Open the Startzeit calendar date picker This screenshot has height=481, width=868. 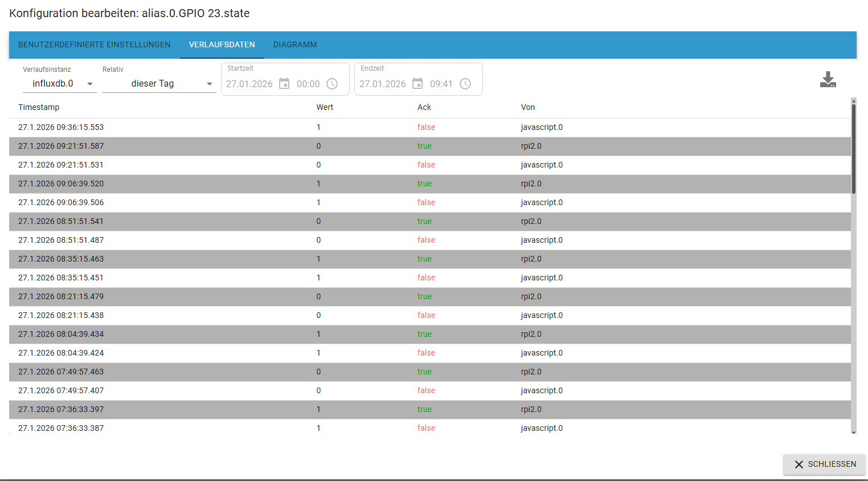click(284, 84)
